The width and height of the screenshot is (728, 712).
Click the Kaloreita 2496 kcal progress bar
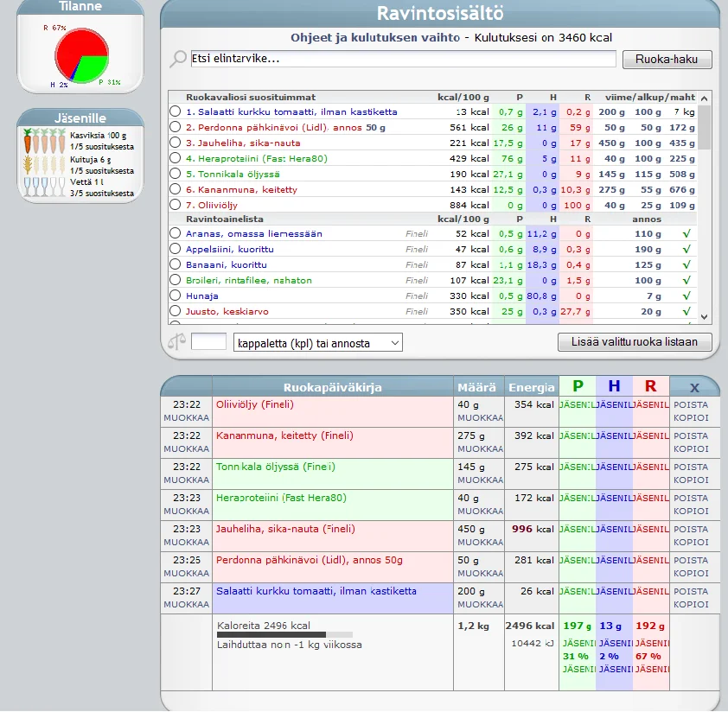[x=284, y=634]
